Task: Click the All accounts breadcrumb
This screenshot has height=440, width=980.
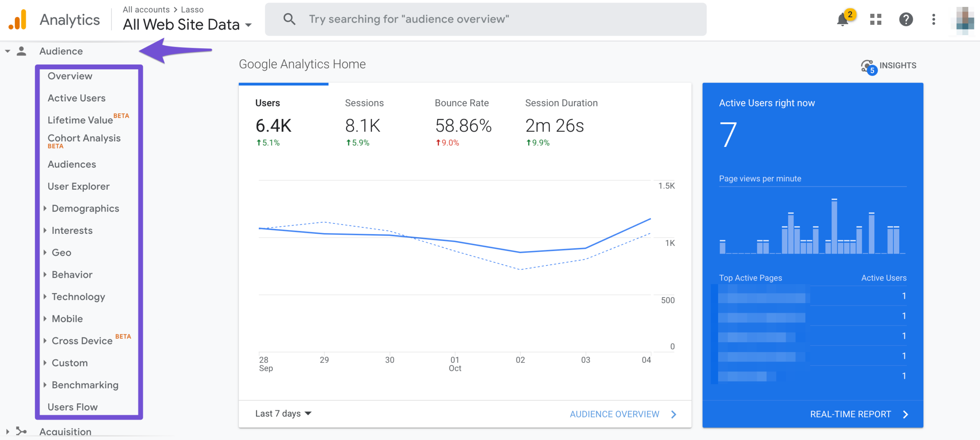Action: pos(146,10)
